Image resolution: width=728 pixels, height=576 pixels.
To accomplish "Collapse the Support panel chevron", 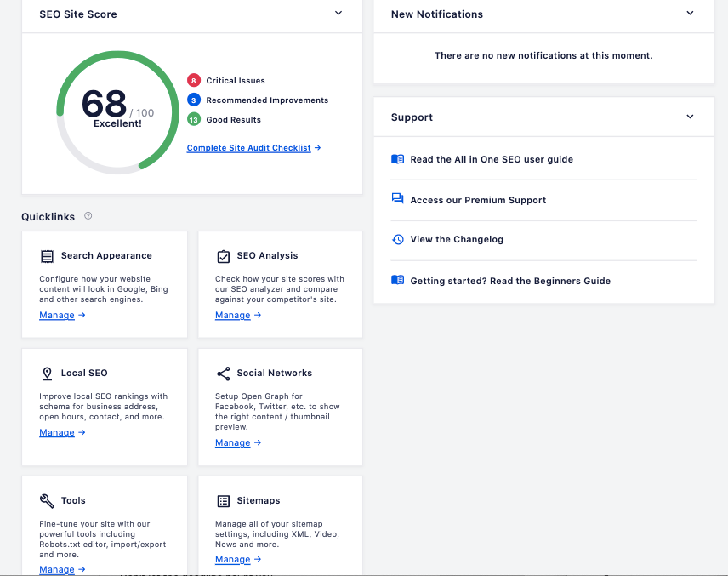I will coord(690,117).
